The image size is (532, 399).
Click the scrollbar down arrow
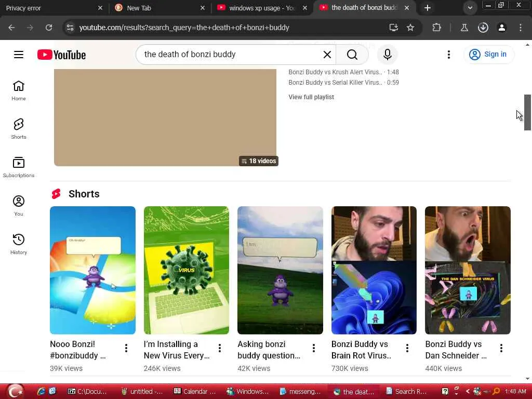tap(527, 379)
